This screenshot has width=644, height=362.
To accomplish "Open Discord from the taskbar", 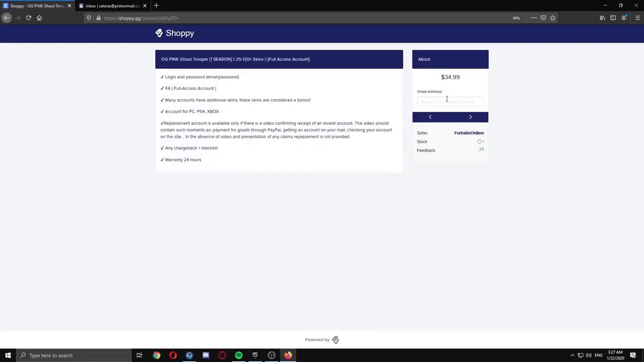I will tap(206, 355).
